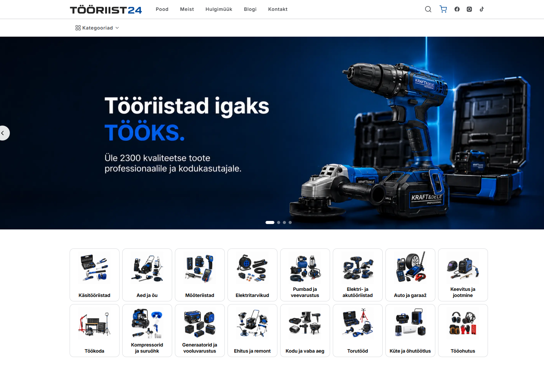This screenshot has width=544, height=392.
Task: Open Tööohutus category card
Action: 463,331
